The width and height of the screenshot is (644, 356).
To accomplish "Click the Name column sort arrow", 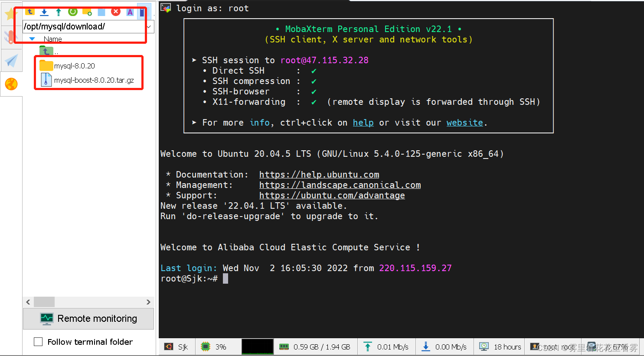I will tap(32, 39).
